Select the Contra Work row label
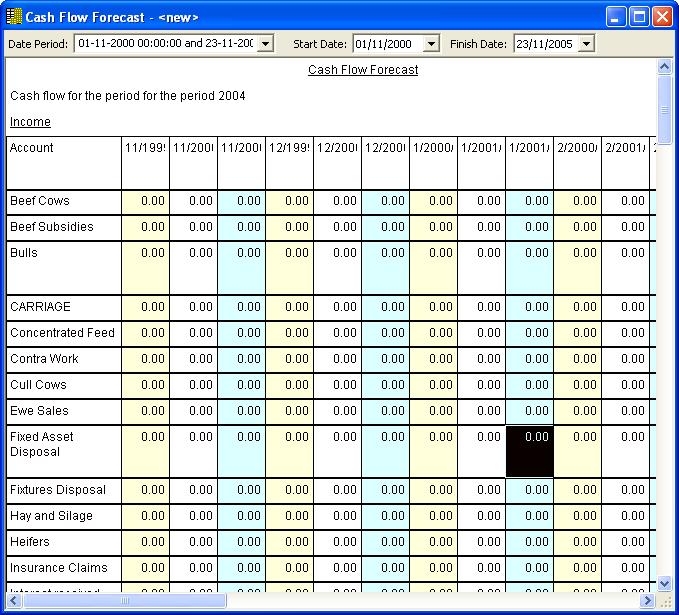Viewport: 679px width, 615px height. [64, 359]
